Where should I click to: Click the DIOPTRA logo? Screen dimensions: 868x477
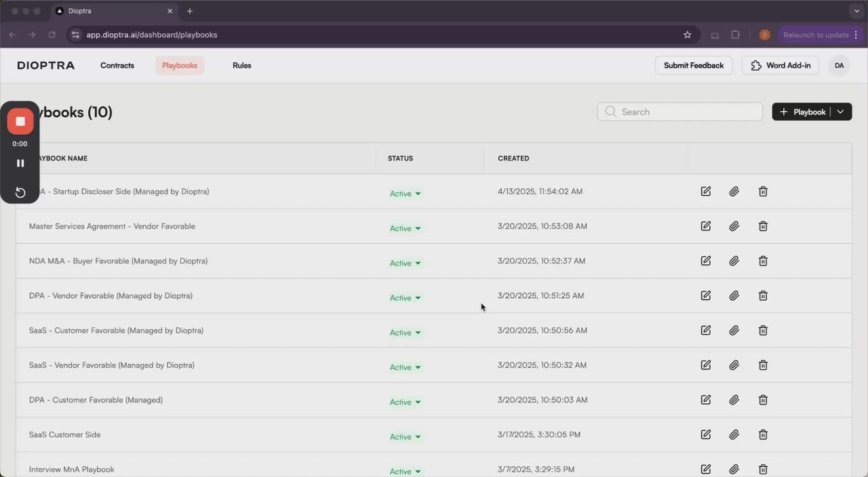(x=46, y=66)
